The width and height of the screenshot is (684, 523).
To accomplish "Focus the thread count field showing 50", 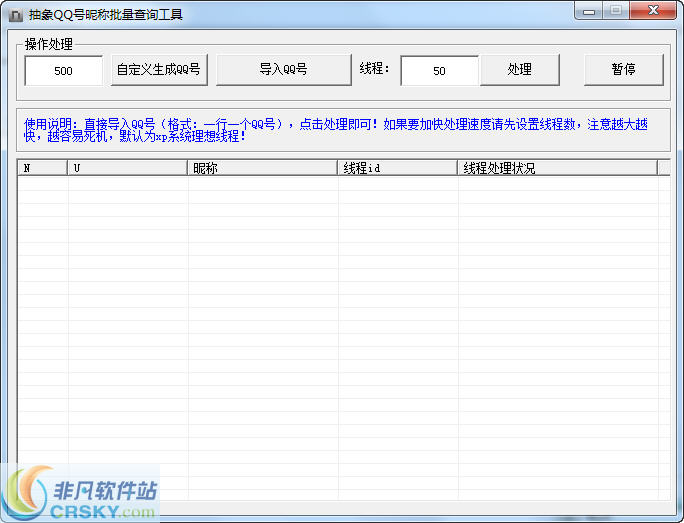I will 440,71.
